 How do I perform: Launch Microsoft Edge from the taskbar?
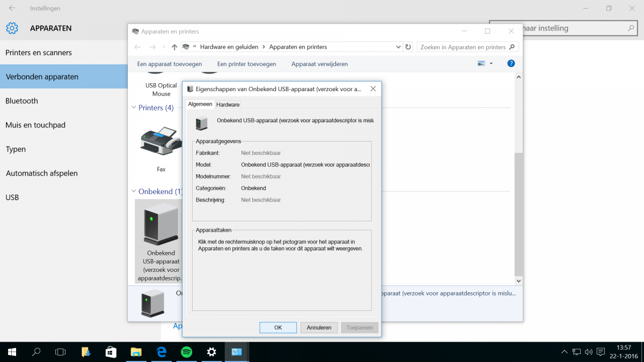(161, 352)
